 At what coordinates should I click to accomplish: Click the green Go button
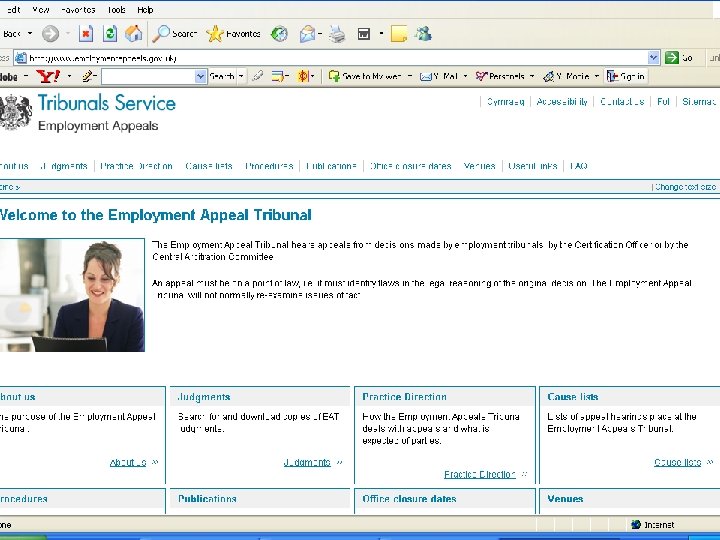click(679, 58)
